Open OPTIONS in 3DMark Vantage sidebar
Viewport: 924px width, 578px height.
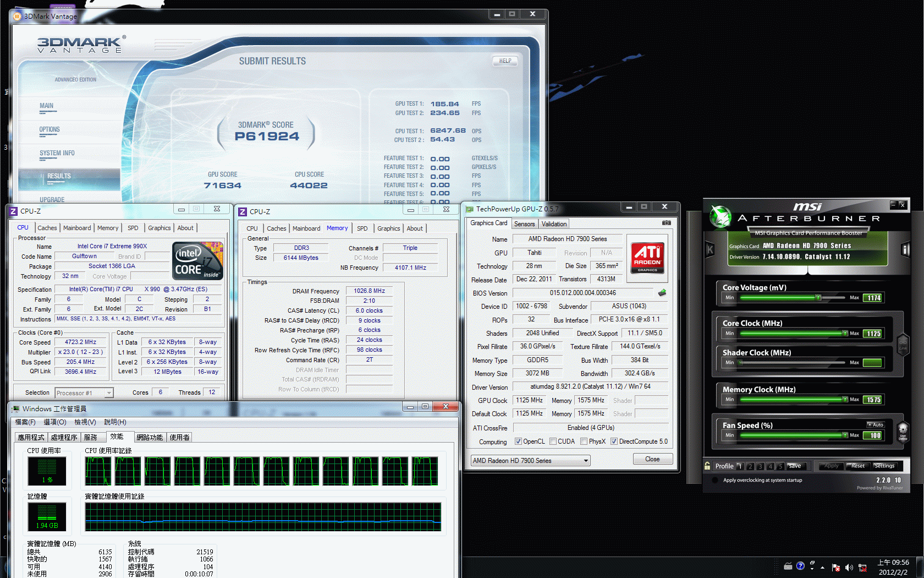(50, 130)
